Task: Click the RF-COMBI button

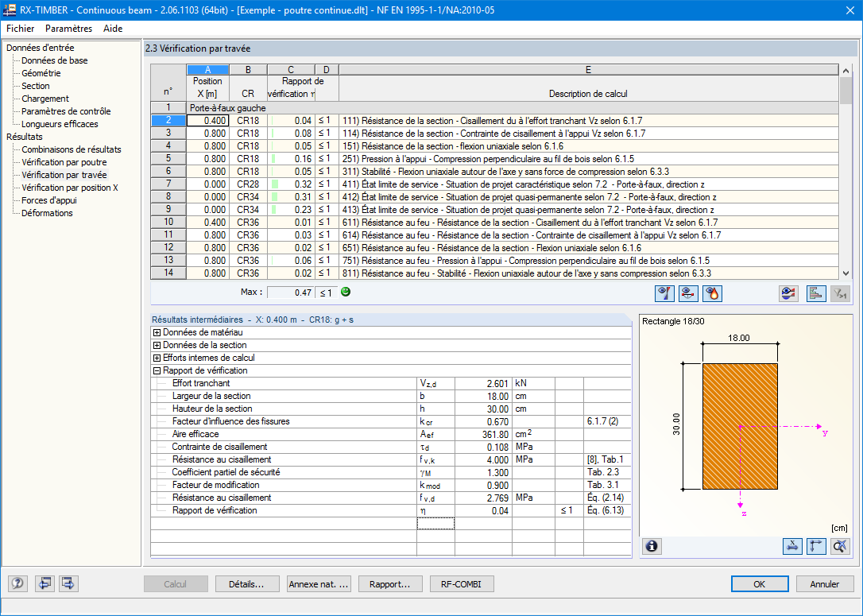Action: tap(462, 584)
